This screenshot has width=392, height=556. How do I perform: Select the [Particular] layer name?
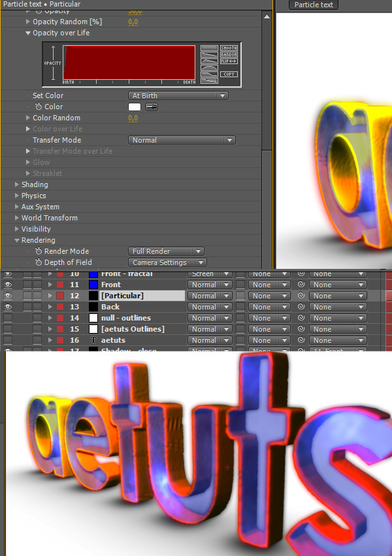click(123, 296)
